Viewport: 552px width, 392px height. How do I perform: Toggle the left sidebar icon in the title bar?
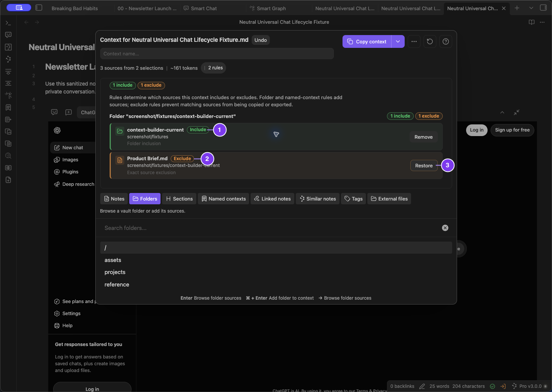[x=39, y=8]
